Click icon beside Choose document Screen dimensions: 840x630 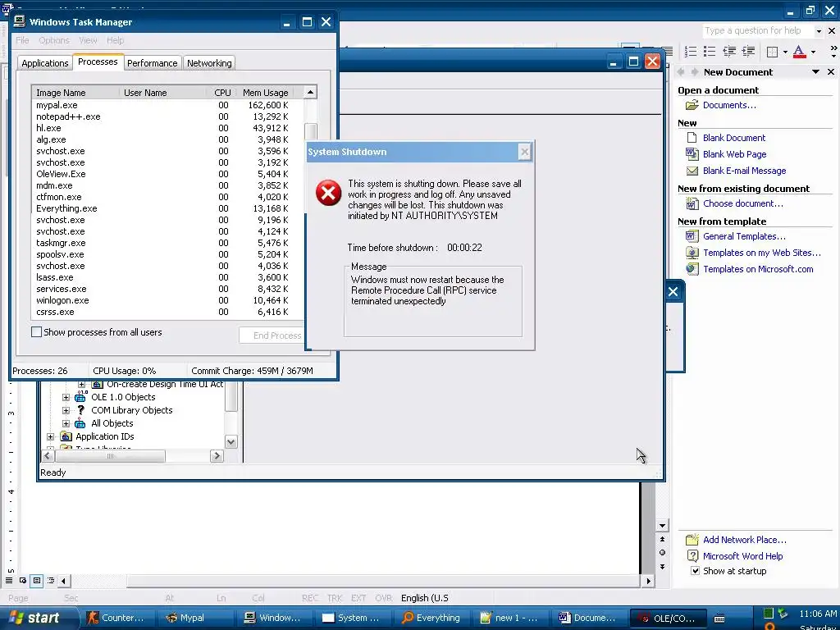click(x=692, y=203)
